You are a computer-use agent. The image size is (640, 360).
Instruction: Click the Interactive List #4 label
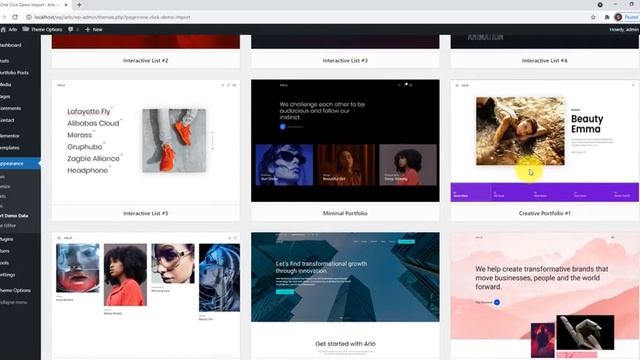(x=544, y=60)
